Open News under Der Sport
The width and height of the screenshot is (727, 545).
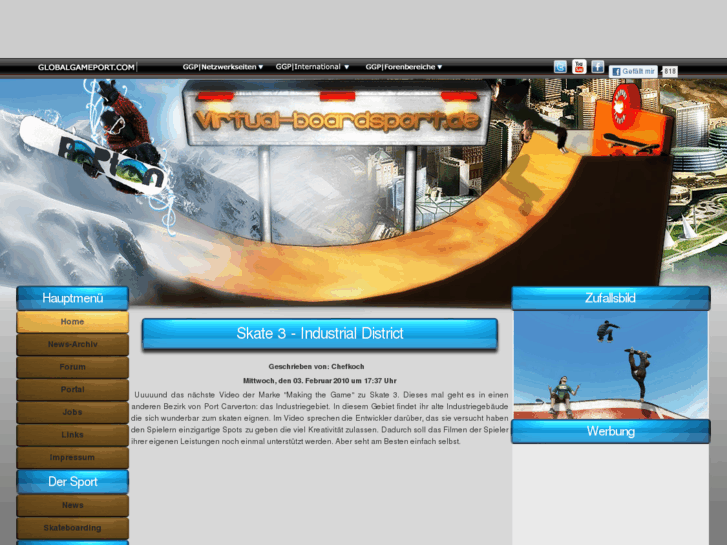[x=72, y=506]
